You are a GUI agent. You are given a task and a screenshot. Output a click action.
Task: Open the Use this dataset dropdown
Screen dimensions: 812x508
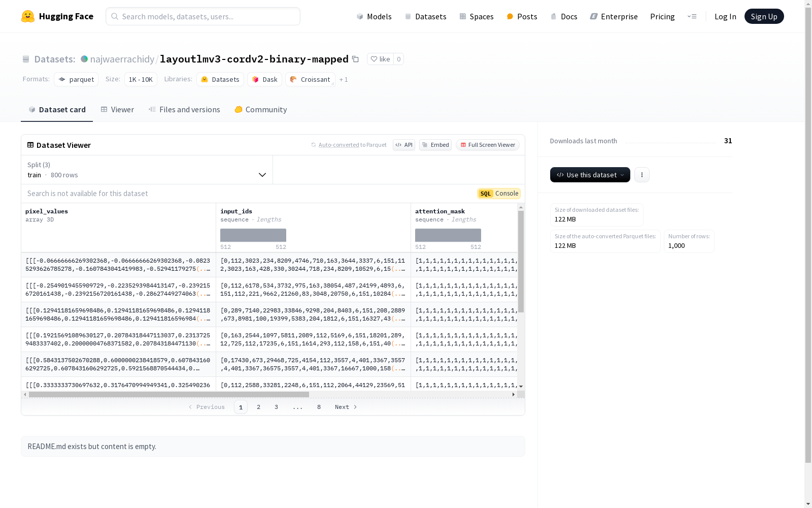tap(590, 175)
